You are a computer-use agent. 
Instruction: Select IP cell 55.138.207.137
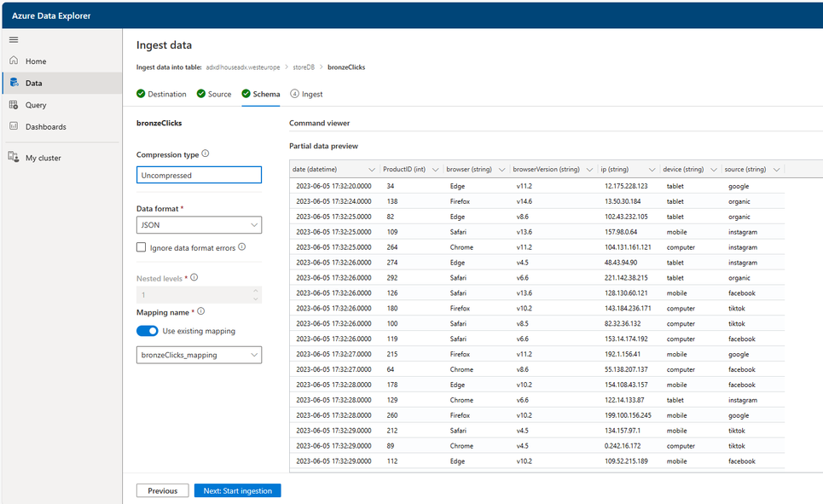(x=626, y=369)
